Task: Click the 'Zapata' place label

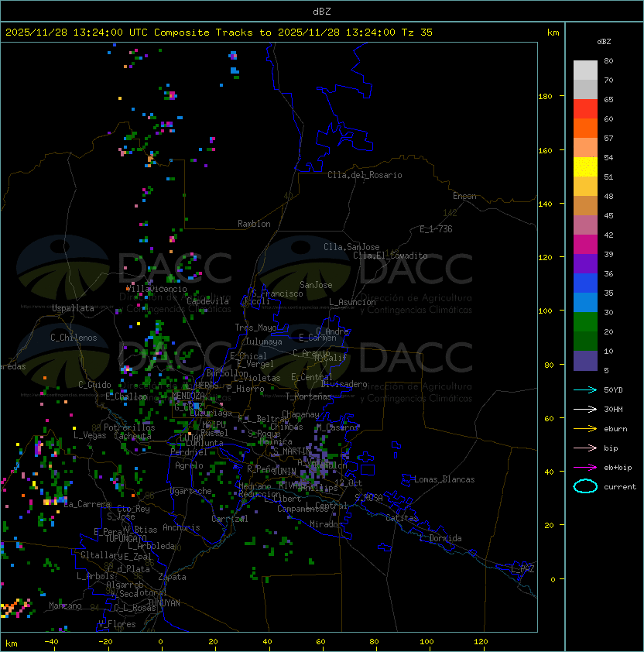Action: point(172,577)
